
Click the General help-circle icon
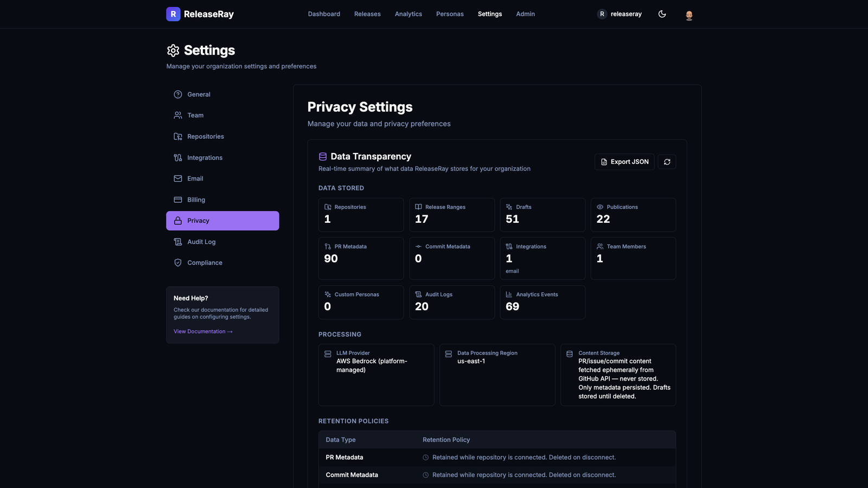177,94
